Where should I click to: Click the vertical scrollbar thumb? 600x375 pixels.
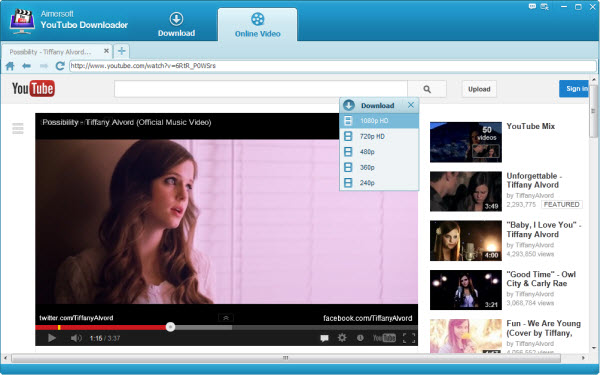[x=593, y=111]
